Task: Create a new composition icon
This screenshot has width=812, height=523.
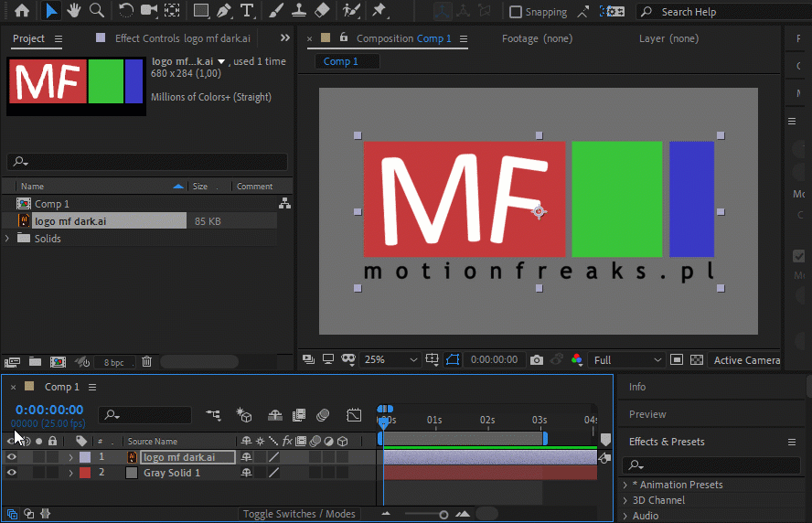Action: tap(58, 362)
